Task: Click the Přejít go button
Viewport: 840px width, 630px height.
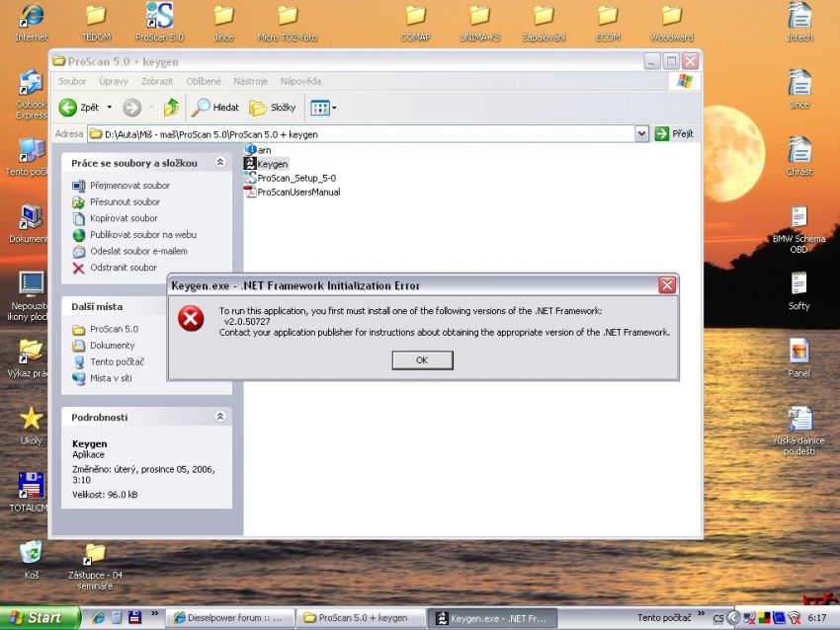Action: tap(674, 134)
